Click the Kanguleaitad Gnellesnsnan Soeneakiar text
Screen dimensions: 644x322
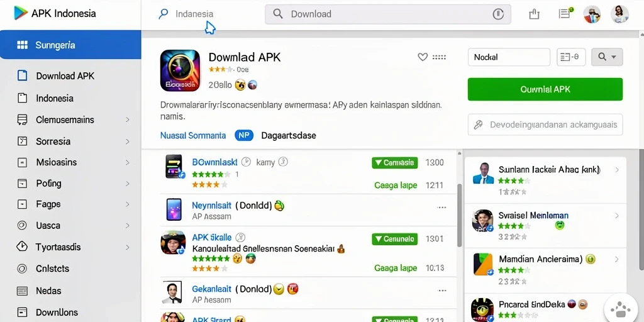[263, 248]
